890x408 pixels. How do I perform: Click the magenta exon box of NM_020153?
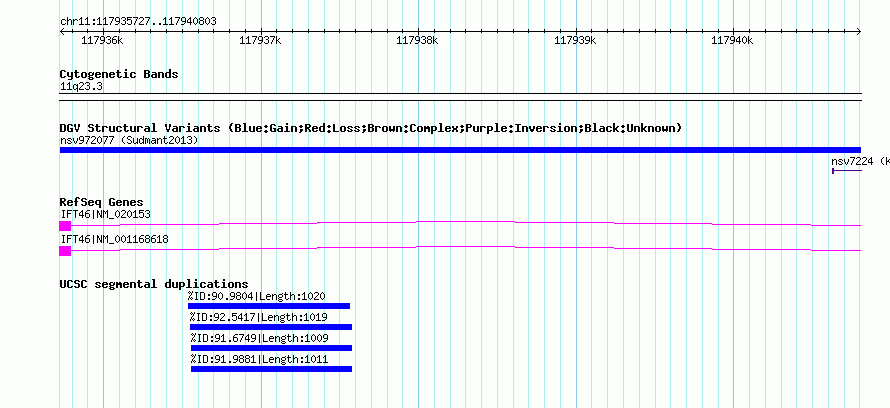click(65, 226)
